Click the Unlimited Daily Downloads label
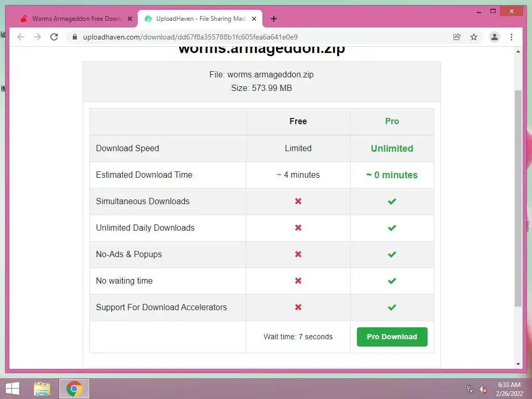Screen dimensions: 532x399 coord(145,228)
